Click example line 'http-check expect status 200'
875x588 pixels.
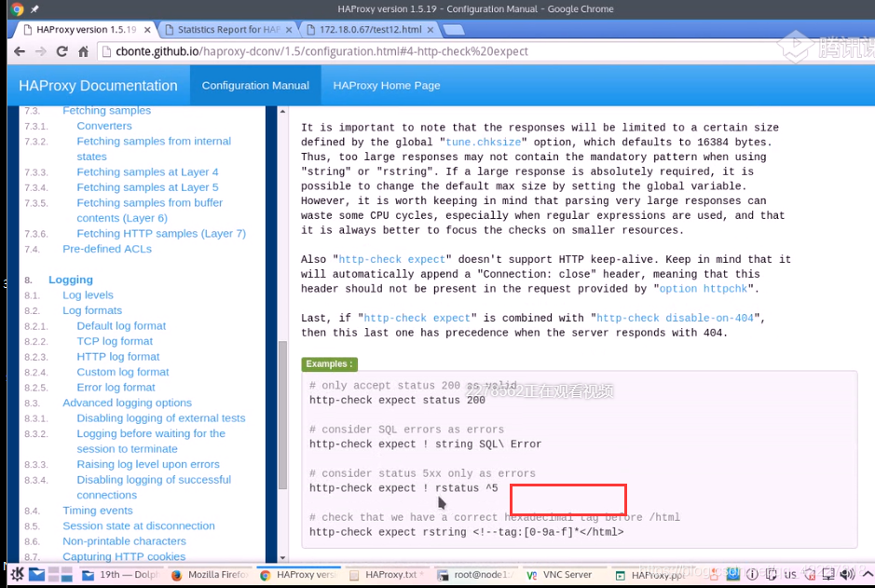click(x=397, y=401)
